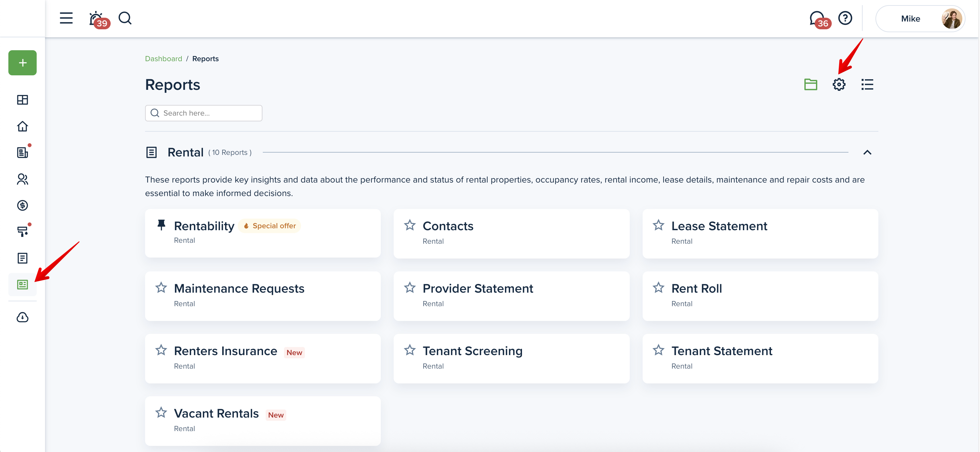
Task: Switch to list view icon
Action: tap(867, 85)
